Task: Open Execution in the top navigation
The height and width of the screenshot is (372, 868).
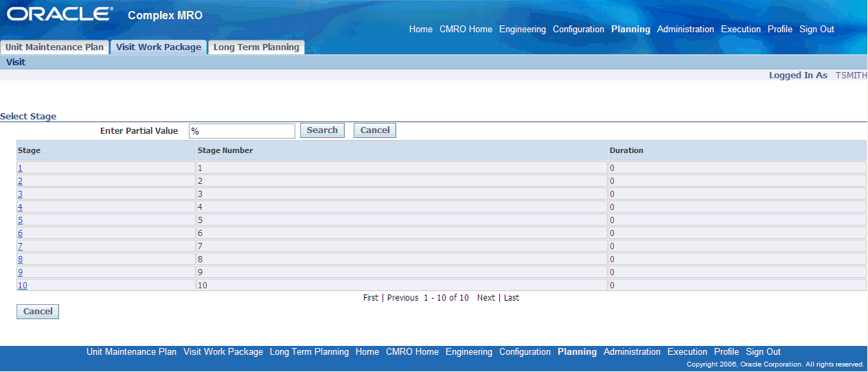Action: [x=741, y=30]
